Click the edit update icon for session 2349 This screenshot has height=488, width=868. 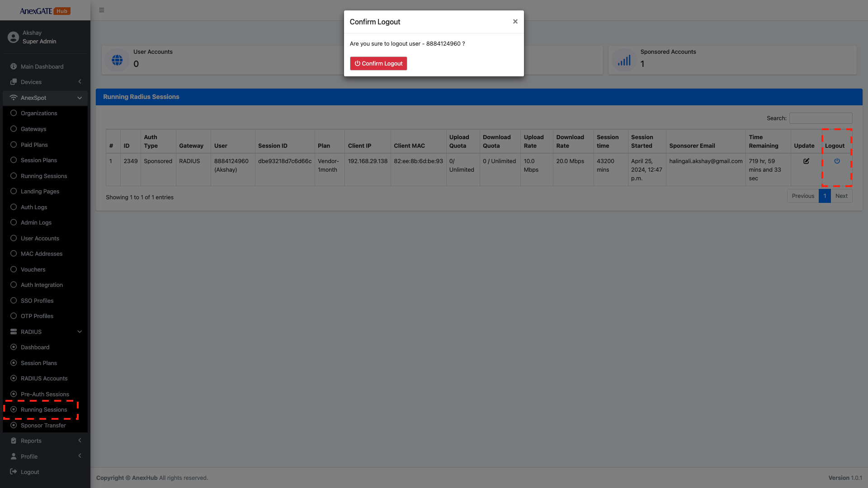coord(806,161)
